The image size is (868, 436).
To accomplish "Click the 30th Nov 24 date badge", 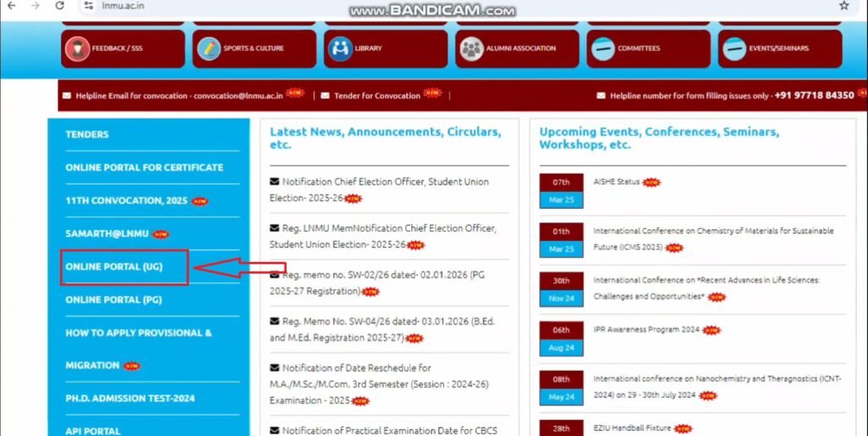I will (x=561, y=289).
